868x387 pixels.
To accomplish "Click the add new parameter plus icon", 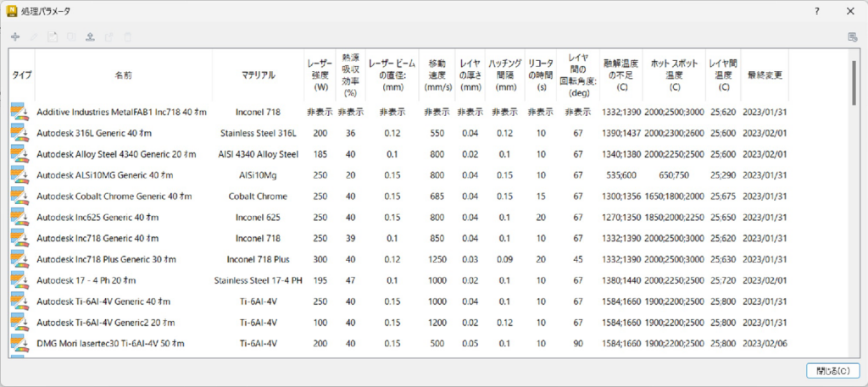I will point(15,37).
